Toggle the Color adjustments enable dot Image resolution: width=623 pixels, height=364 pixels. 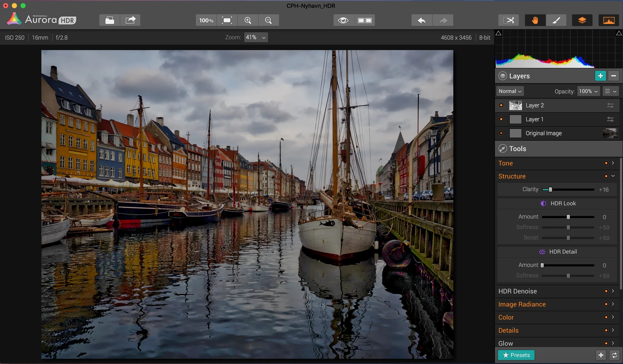pos(606,317)
